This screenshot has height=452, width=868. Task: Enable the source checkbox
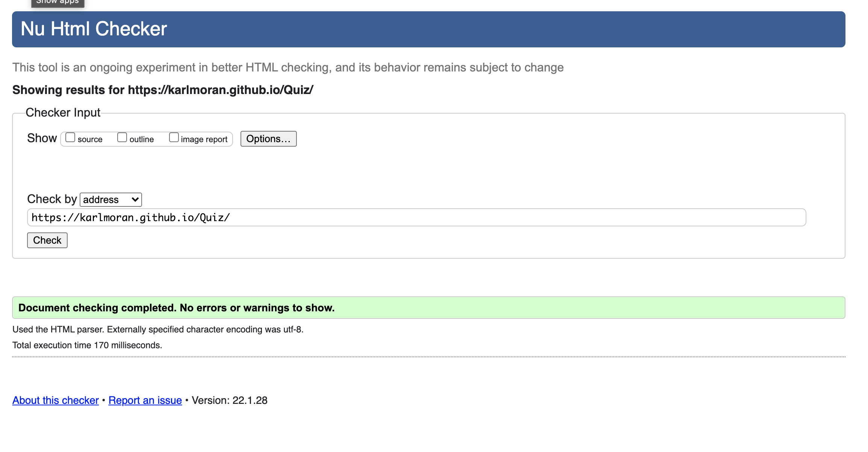click(x=71, y=138)
